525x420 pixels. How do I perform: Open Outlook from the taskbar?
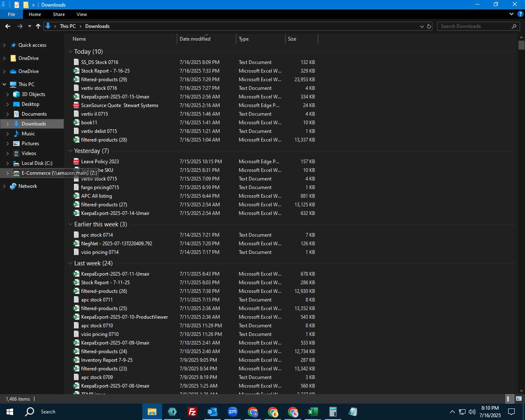click(212, 412)
